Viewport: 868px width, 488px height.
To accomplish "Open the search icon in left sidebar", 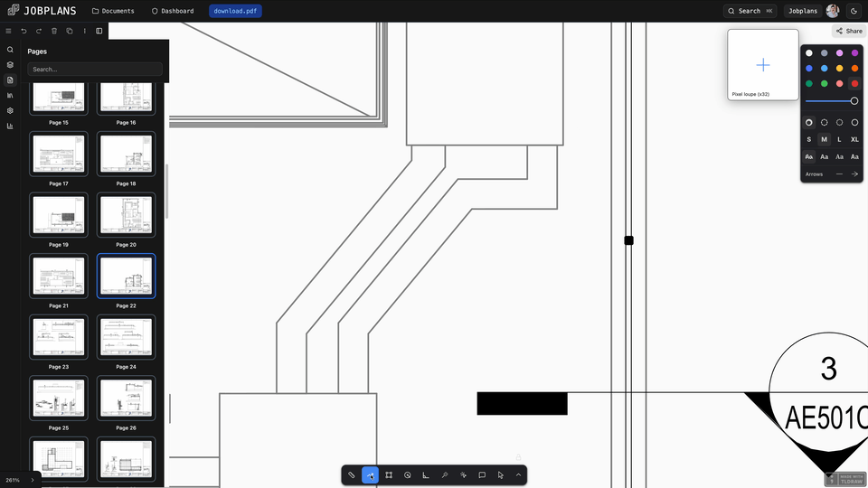I will click(x=10, y=50).
